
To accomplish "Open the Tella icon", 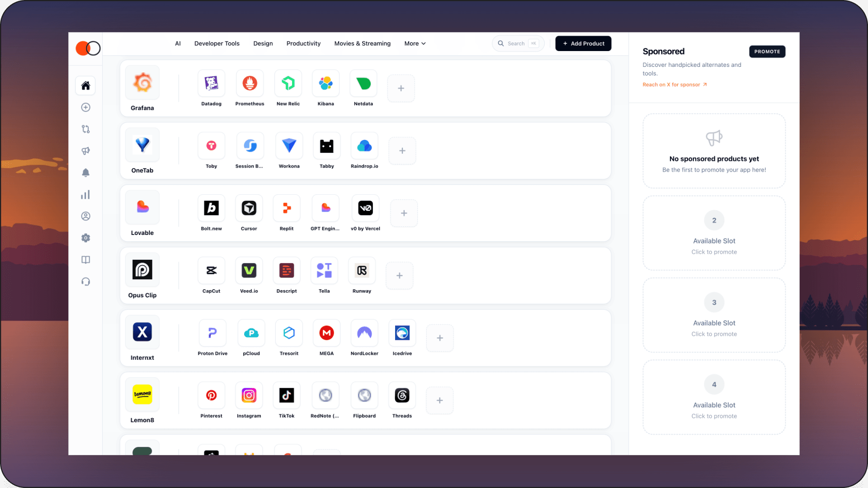I will coord(324,270).
